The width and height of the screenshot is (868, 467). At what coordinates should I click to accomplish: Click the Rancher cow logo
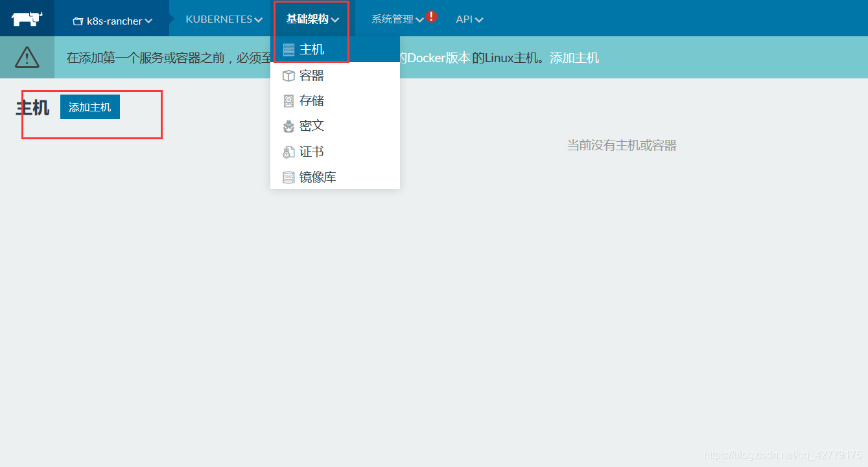click(27, 19)
